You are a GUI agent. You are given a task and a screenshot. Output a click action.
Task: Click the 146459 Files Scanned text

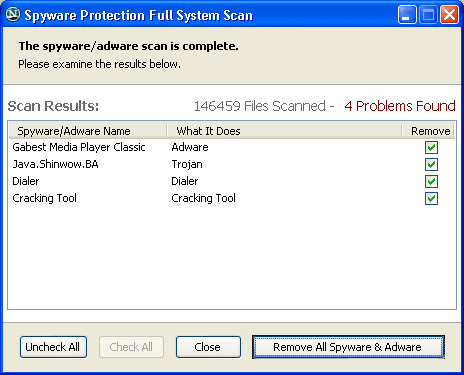pos(260,106)
